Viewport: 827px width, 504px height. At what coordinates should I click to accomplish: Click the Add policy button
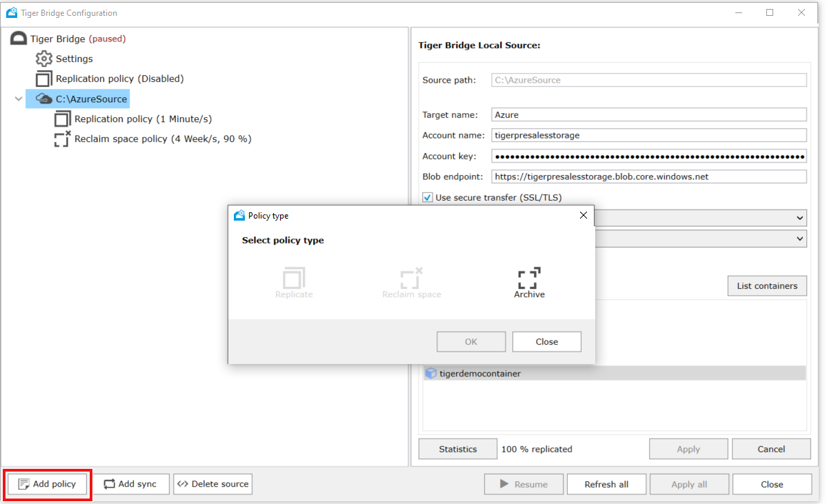(47, 484)
